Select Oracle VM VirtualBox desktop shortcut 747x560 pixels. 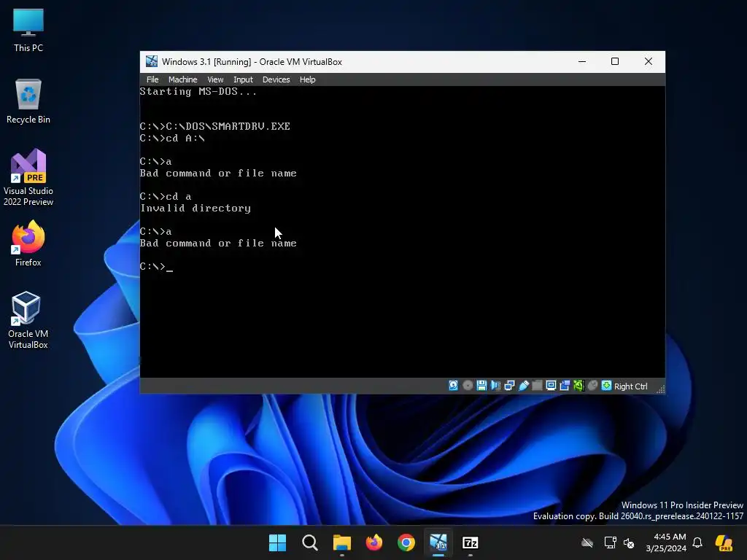click(28, 320)
